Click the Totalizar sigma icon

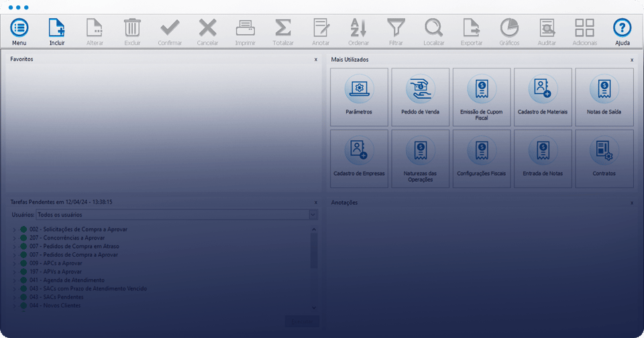[283, 28]
